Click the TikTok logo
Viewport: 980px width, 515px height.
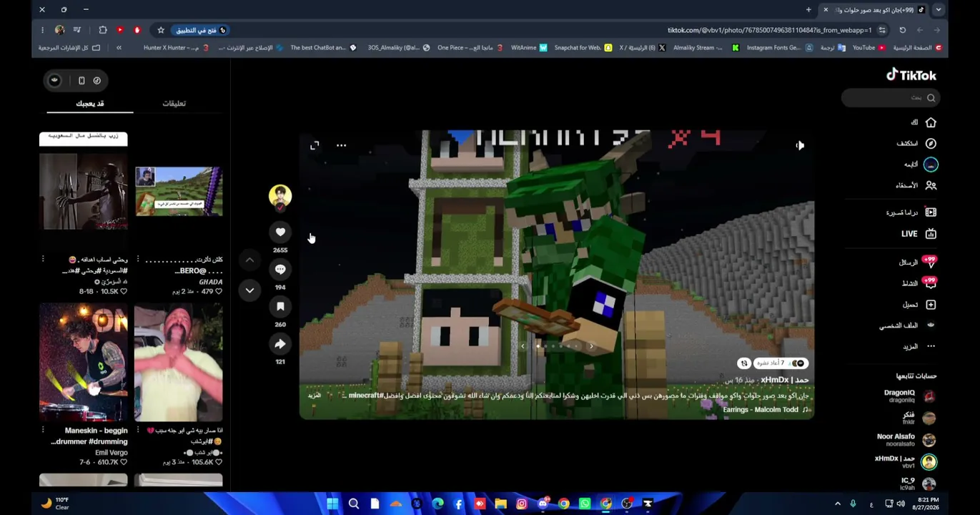(911, 74)
